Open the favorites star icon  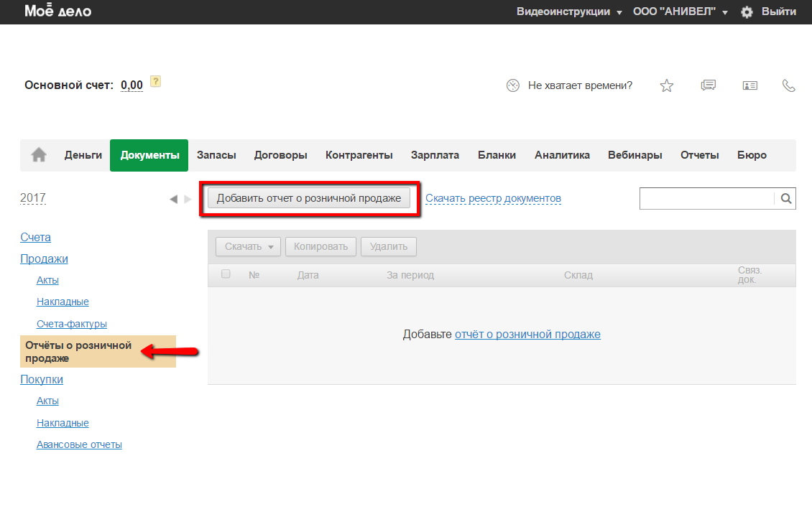667,85
